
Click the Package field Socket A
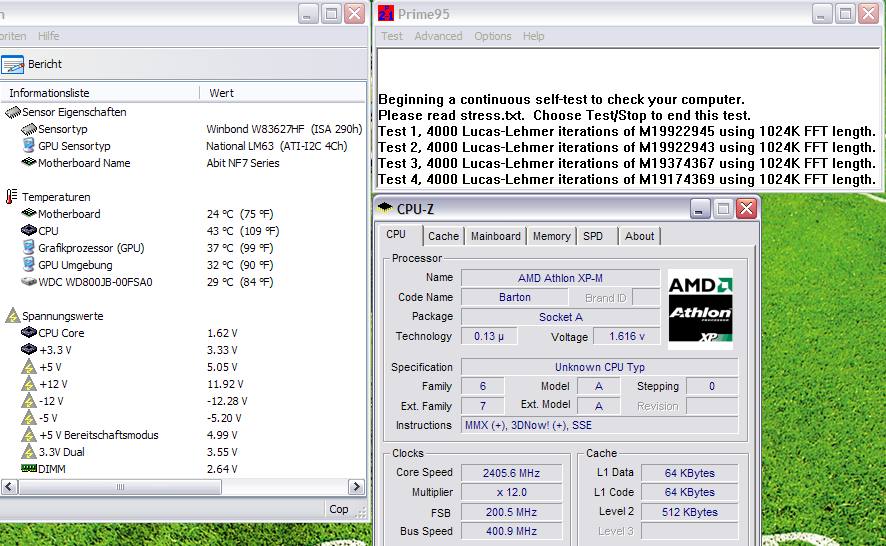560,317
